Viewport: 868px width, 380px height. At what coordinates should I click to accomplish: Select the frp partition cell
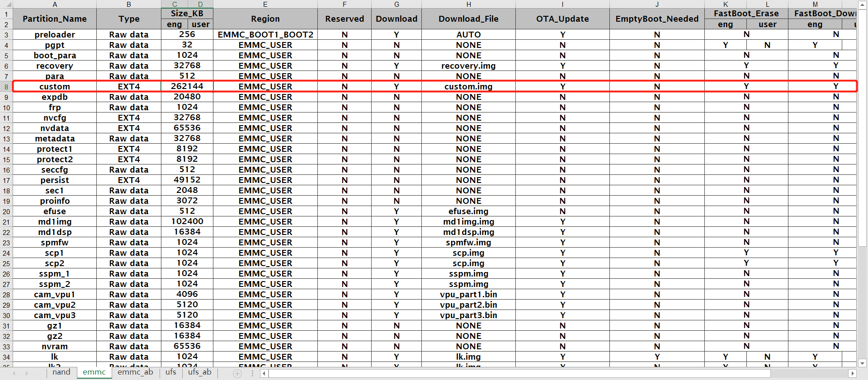click(55, 108)
